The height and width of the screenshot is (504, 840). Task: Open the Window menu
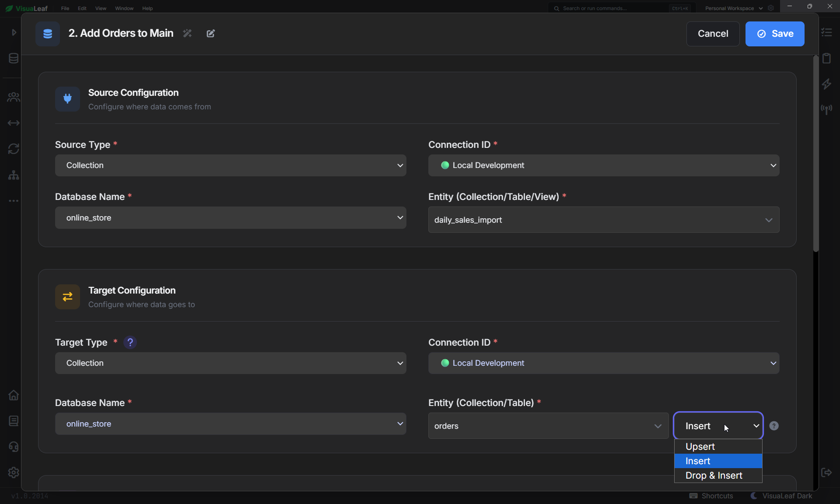[x=124, y=8]
